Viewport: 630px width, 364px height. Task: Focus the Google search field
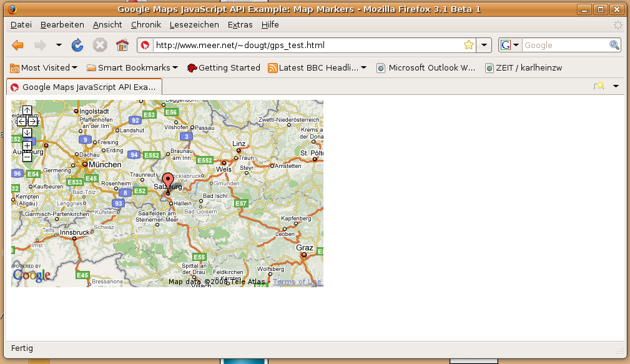coord(566,45)
